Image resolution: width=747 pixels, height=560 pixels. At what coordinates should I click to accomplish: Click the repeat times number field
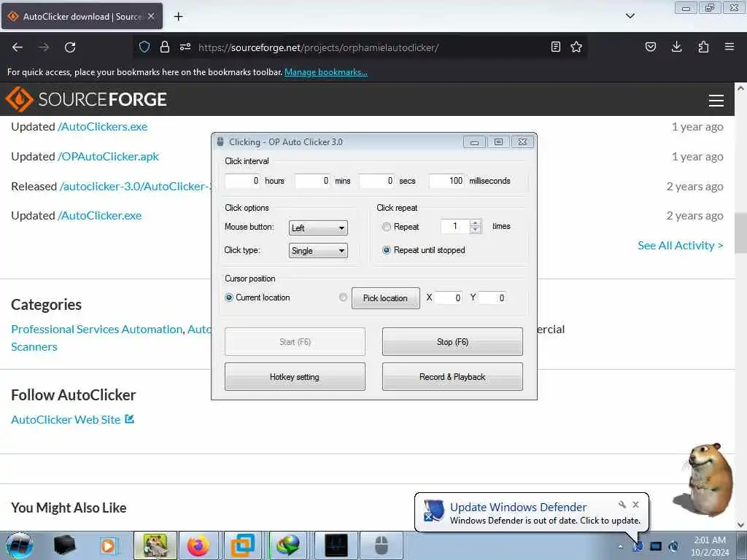coord(455,226)
